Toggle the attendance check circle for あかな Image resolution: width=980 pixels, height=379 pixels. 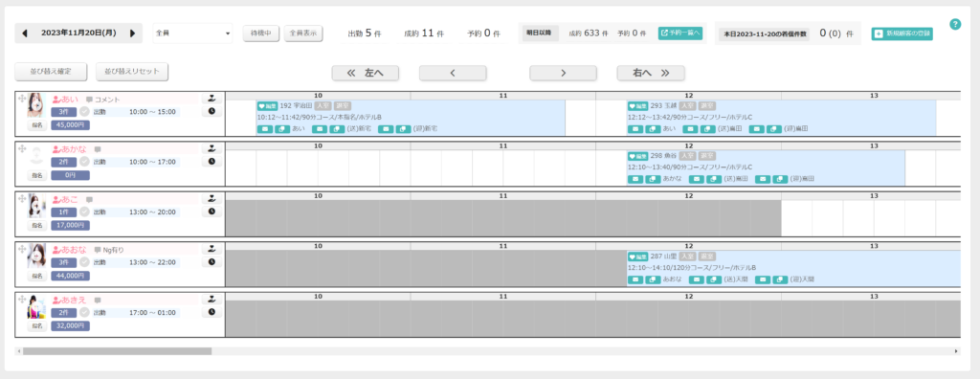click(84, 162)
